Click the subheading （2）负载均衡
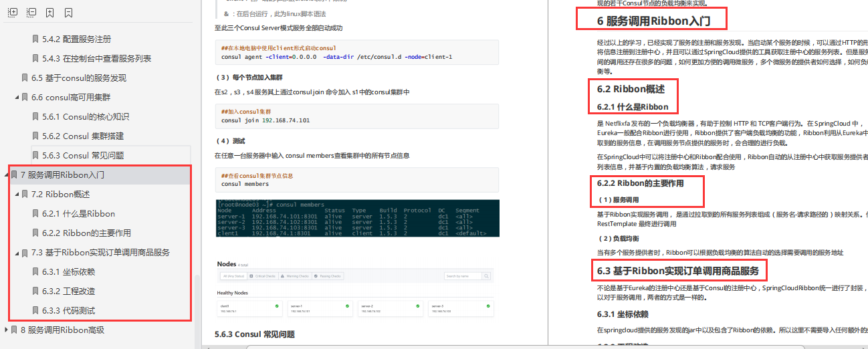The width and height of the screenshot is (868, 349). (x=618, y=238)
